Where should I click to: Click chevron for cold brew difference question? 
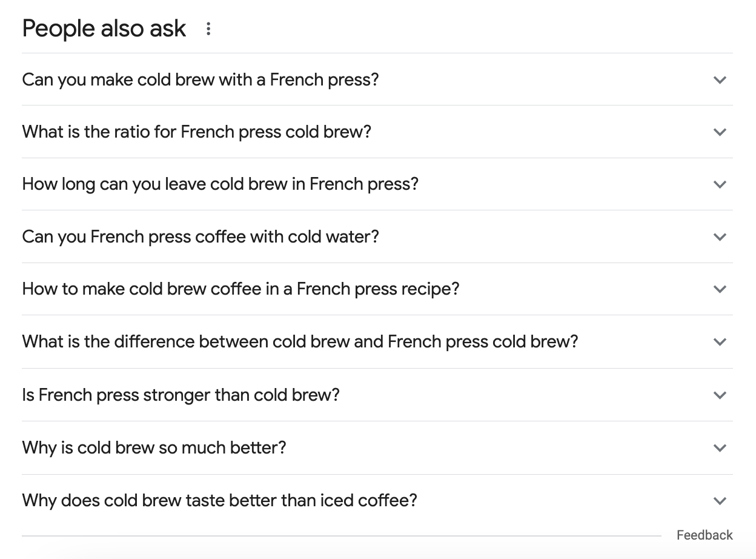pyautogui.click(x=720, y=342)
